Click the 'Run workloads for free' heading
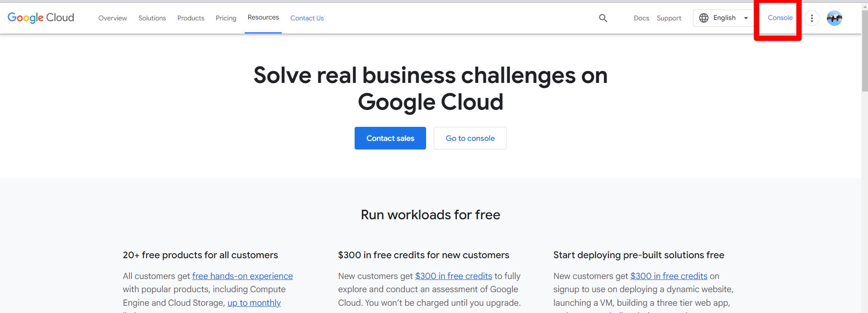The width and height of the screenshot is (868, 313). pos(431,215)
